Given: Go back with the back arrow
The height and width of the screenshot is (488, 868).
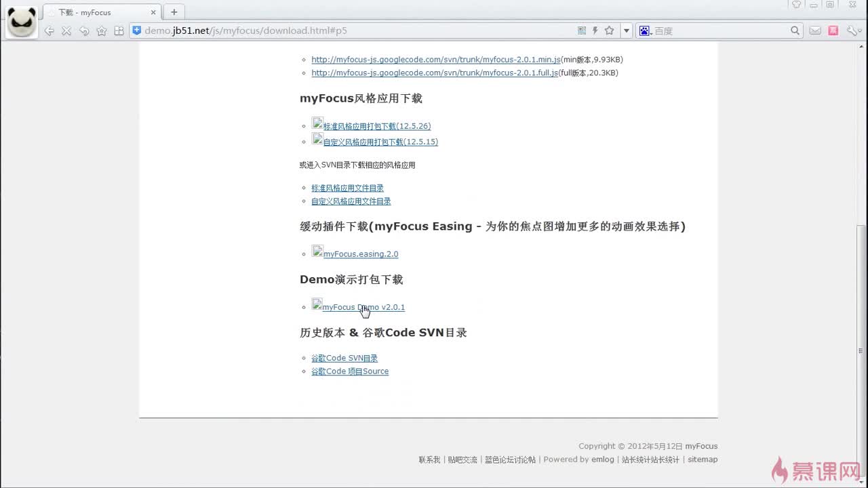Looking at the screenshot, I should tap(49, 30).
